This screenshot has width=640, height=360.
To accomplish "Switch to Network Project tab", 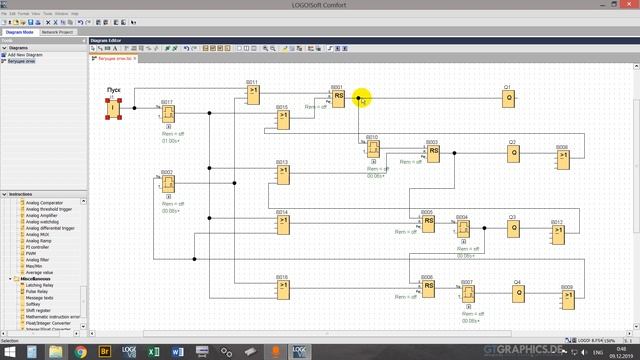I will (57, 32).
